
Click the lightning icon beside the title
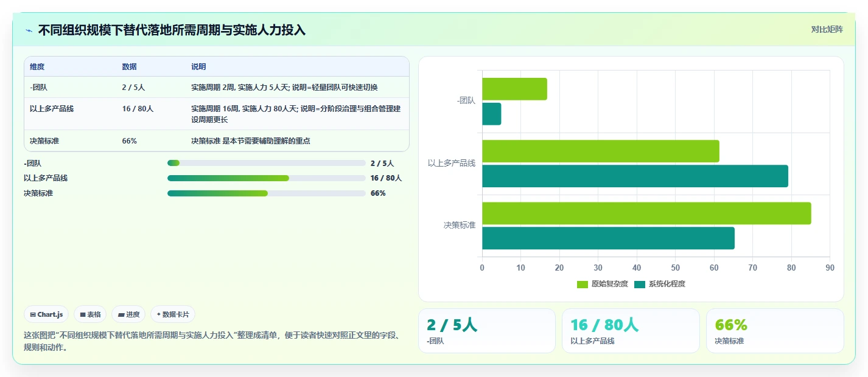coord(29,30)
